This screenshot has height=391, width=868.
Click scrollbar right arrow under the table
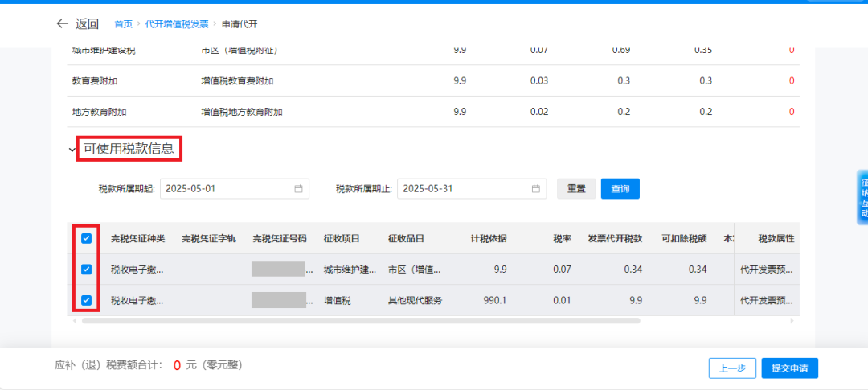point(792,321)
